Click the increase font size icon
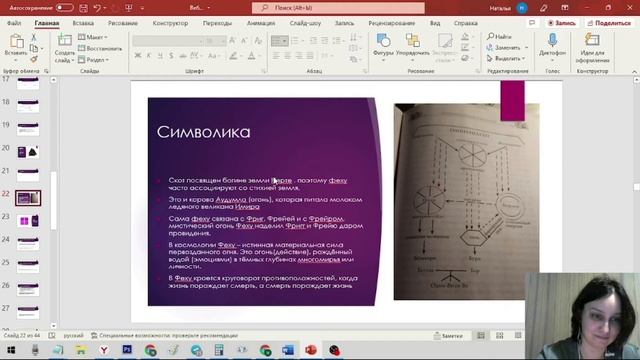Screen dimensions: 640x360 point(232,40)
